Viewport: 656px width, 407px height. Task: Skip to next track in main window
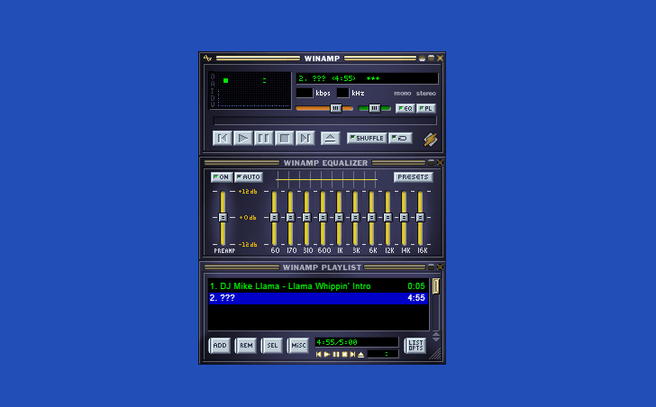click(305, 138)
